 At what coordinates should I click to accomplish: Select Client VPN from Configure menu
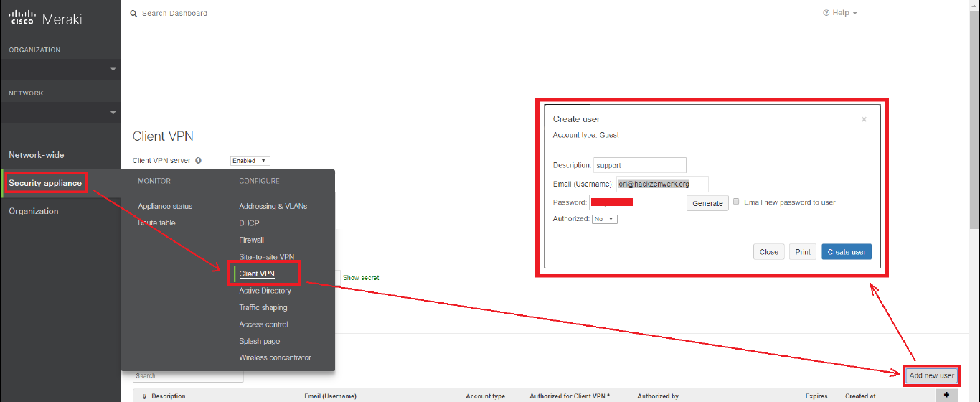(x=257, y=274)
